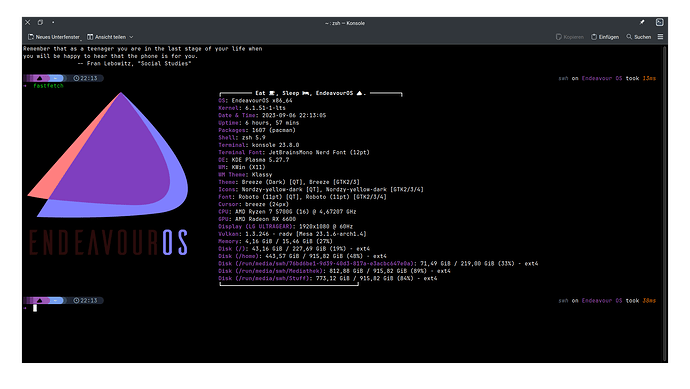Viewport: 690px width, 389px height.
Task: Open the Konsole hamburger menu
Action: 660,37
